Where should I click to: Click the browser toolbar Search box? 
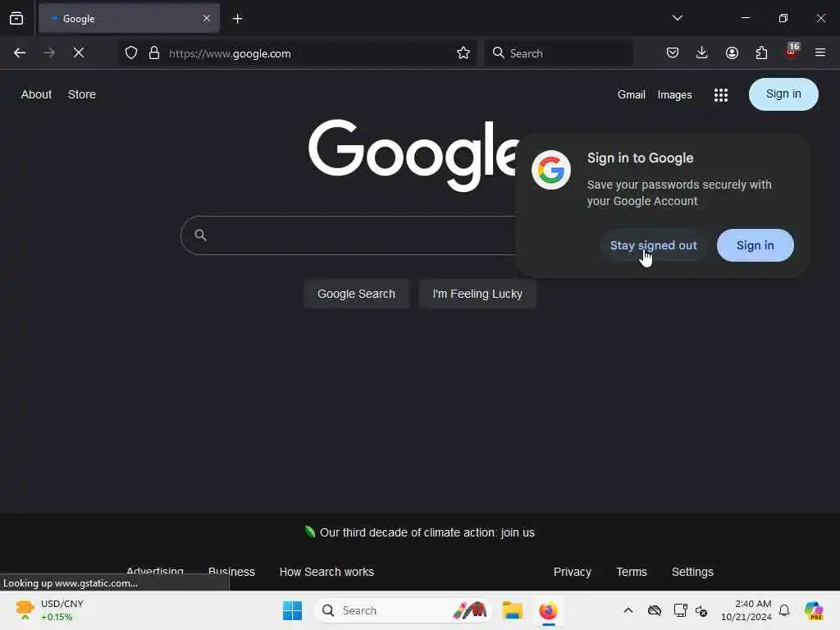[x=558, y=53]
